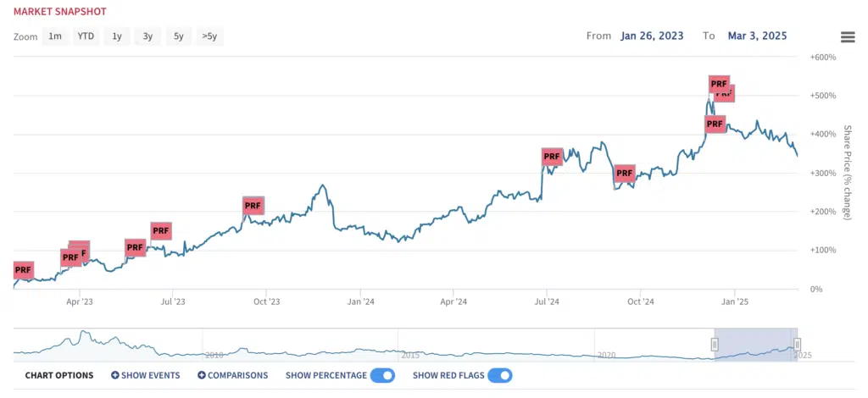The height and width of the screenshot is (398, 868).
Task: Click the left navigator range handle
Action: (715, 345)
